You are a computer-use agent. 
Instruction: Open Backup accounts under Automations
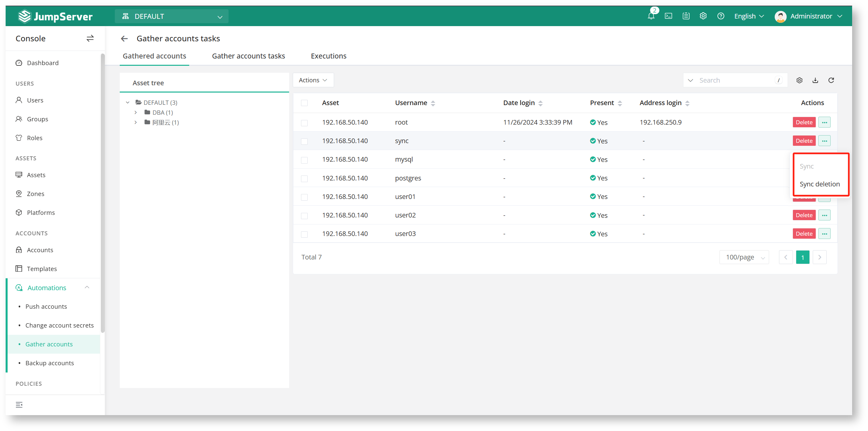(x=50, y=363)
